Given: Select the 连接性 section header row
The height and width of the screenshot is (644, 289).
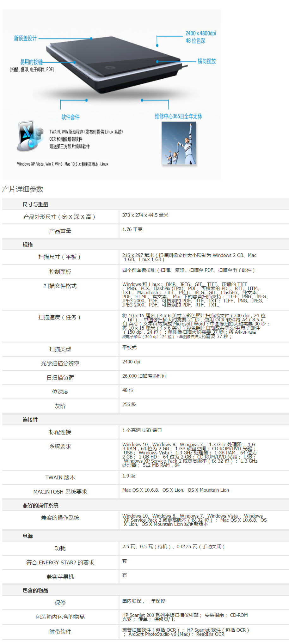Looking at the screenshot, I should [x=30, y=420].
